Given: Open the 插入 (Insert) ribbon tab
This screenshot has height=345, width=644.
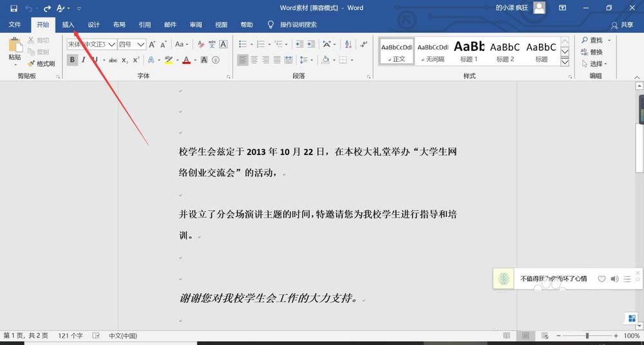Looking at the screenshot, I should pyautogui.click(x=68, y=24).
